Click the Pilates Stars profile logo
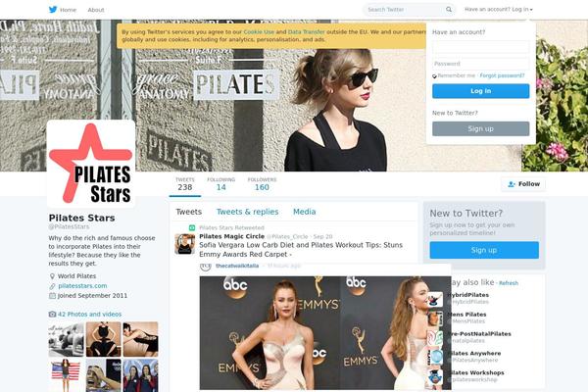The width and height of the screenshot is (588, 392). pos(91,164)
